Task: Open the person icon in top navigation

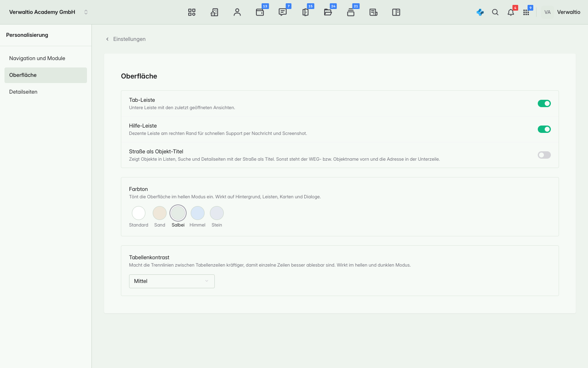Action: (237, 12)
